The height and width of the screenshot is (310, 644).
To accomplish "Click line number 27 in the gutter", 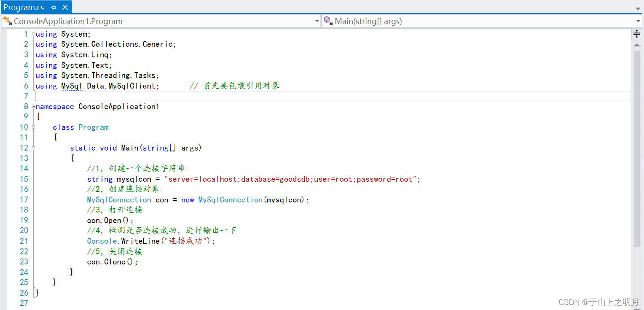I will (24, 303).
